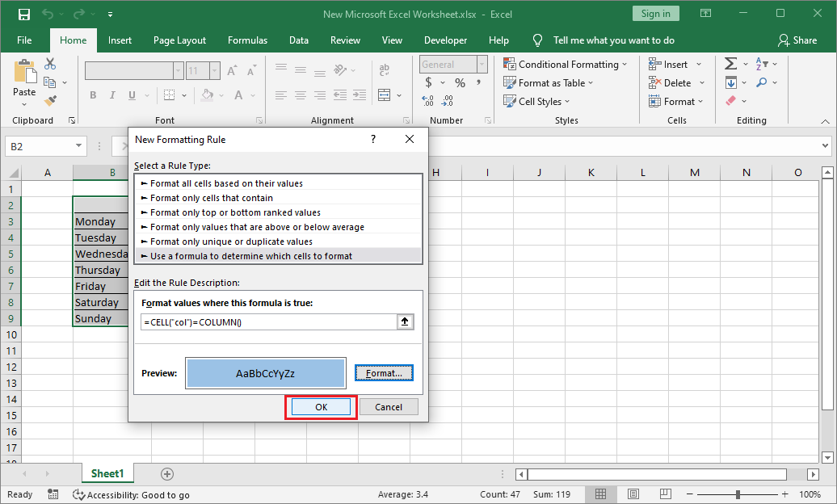Switch to the Developer ribbon tab
Screen dimensions: 837x504
click(445, 40)
